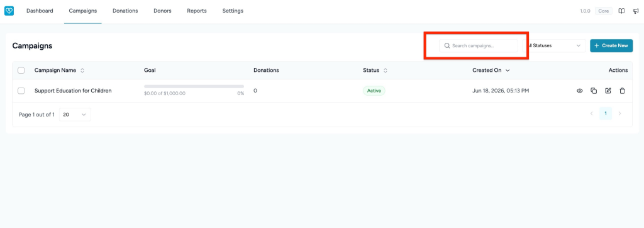Open the Donations tab

coord(125,11)
